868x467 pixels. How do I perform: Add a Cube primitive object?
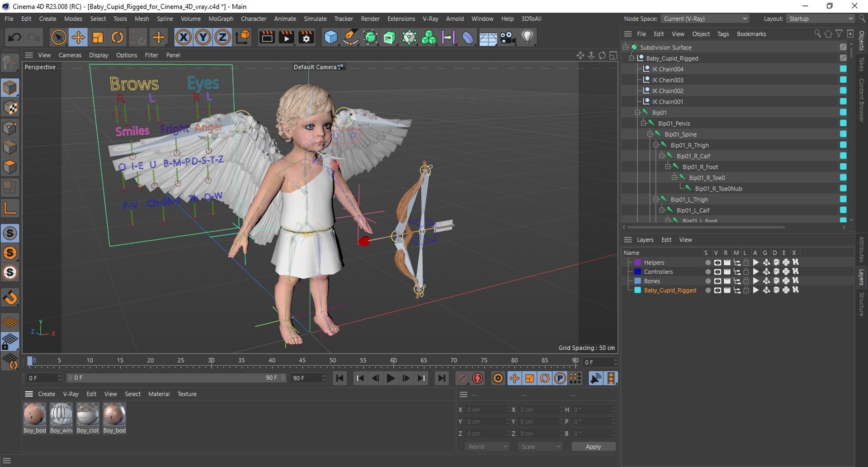click(331, 38)
